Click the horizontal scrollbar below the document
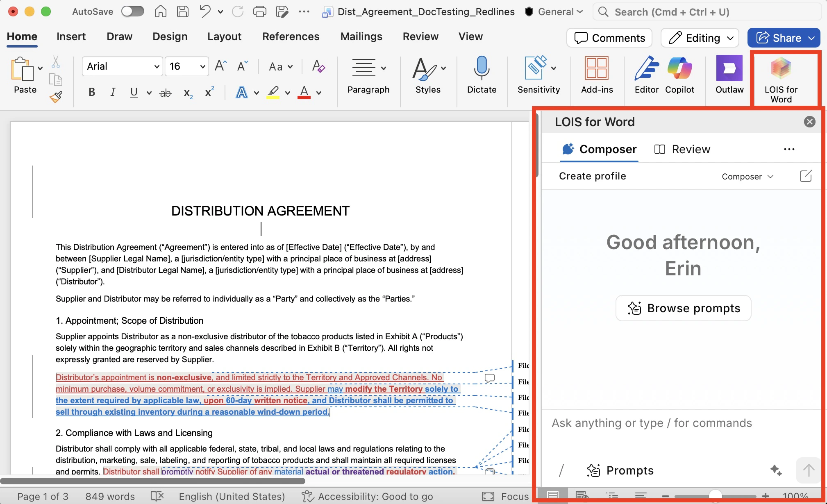Screen dimensions: 827x504 point(152,481)
